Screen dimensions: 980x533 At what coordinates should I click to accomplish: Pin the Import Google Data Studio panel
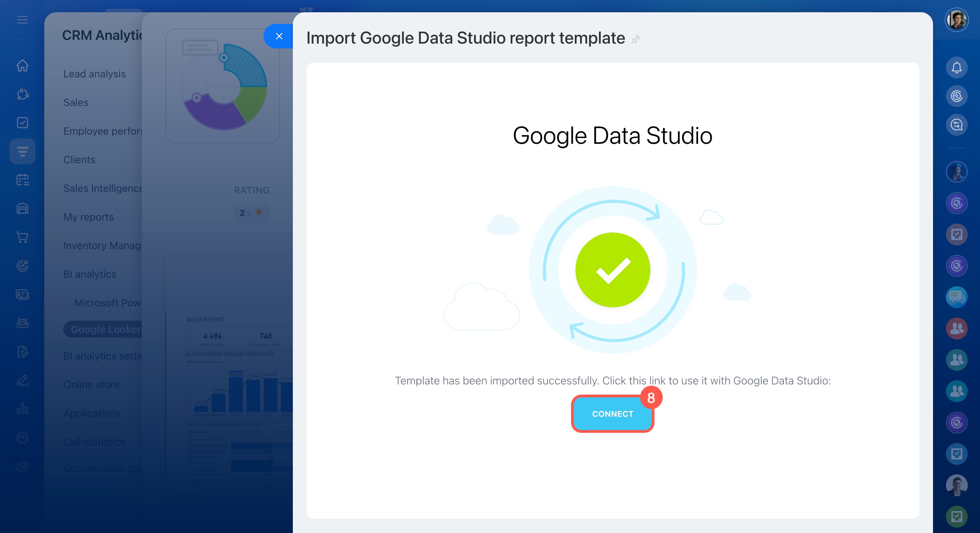[x=635, y=39]
